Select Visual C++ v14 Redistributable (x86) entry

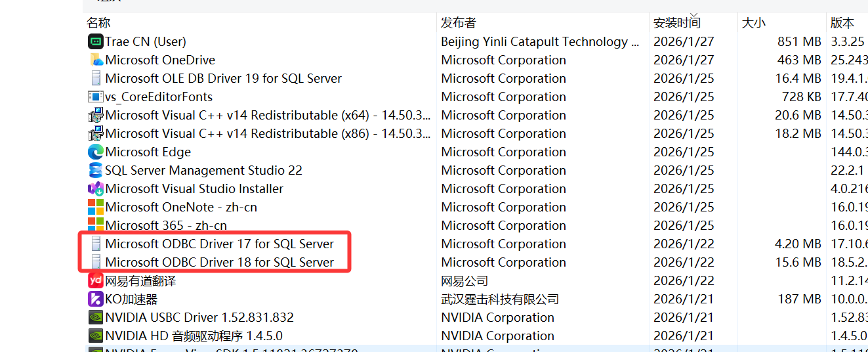(x=268, y=133)
